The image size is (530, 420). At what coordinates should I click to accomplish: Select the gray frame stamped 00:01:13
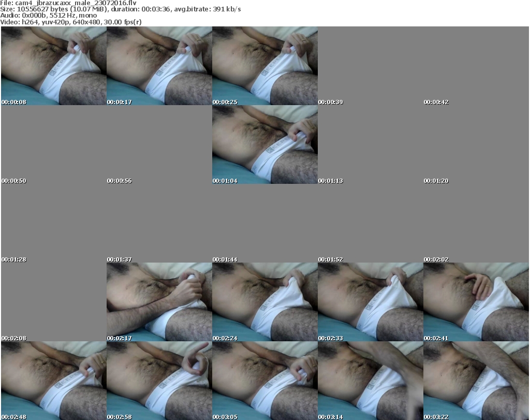371,144
